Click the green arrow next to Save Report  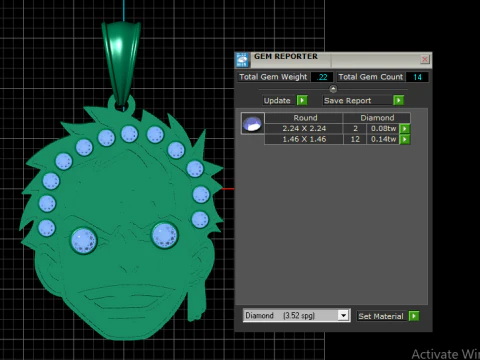pos(399,100)
